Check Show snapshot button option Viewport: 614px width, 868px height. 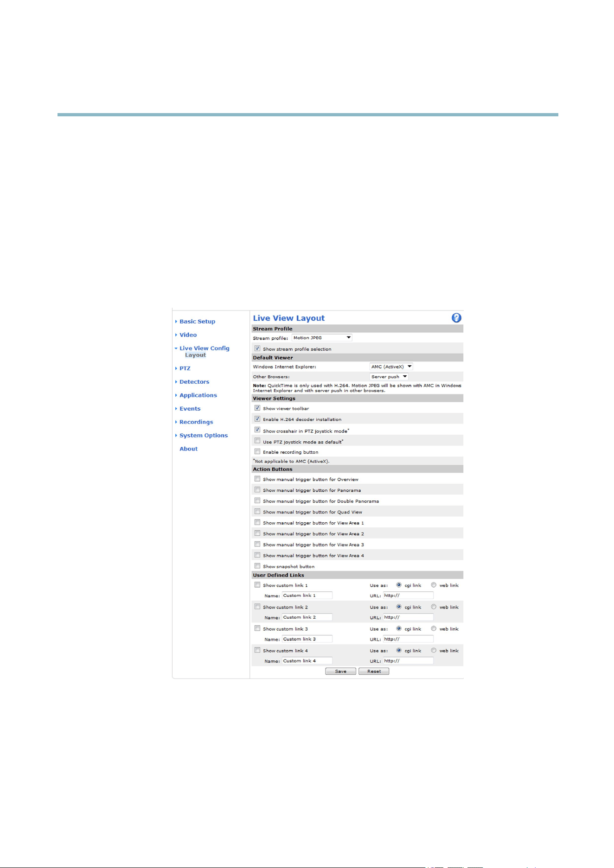pyautogui.click(x=257, y=566)
